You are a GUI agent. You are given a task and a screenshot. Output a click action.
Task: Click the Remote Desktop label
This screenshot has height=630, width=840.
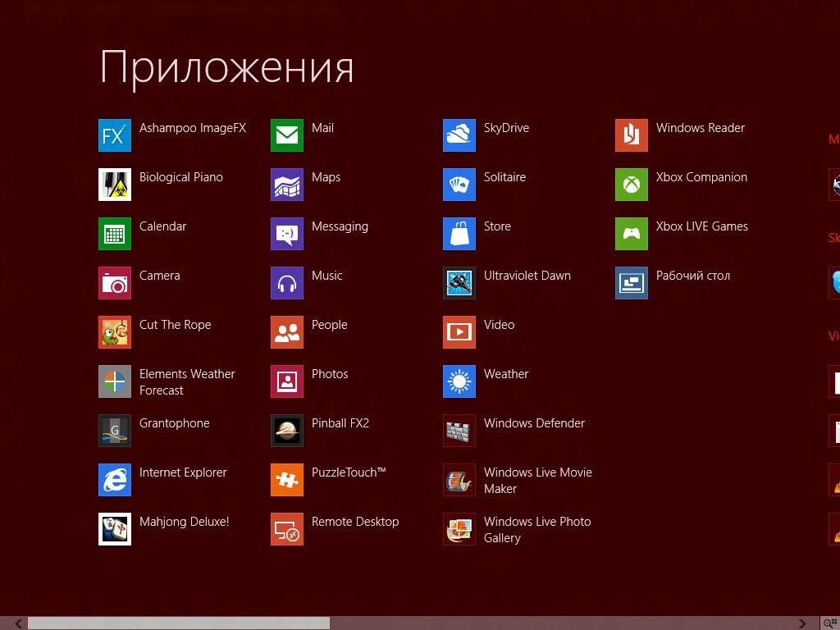click(355, 522)
